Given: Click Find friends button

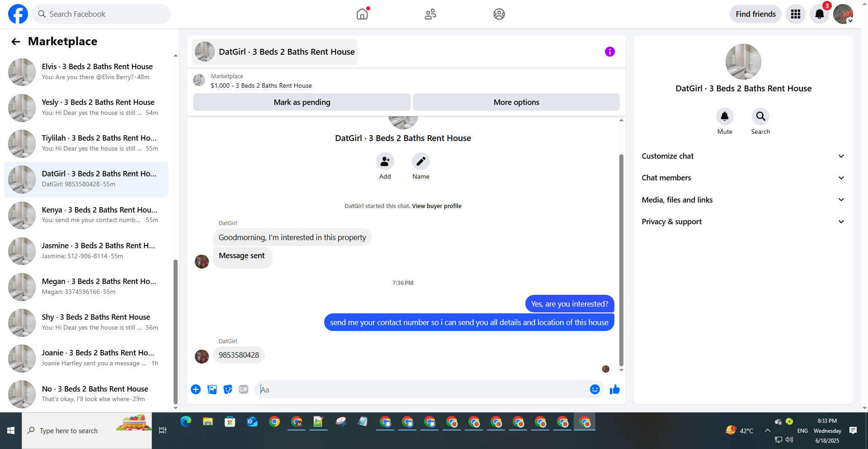Looking at the screenshot, I should pos(755,14).
